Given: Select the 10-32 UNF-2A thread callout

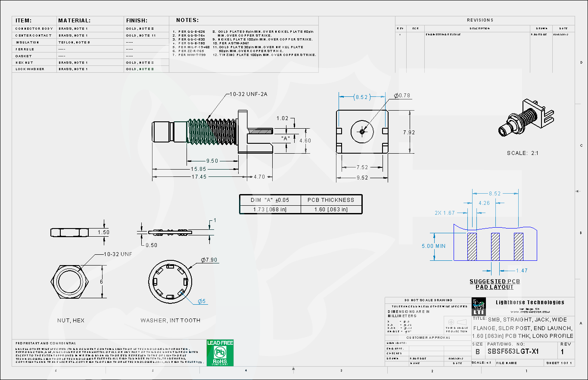Looking at the screenshot, I should click(249, 94).
